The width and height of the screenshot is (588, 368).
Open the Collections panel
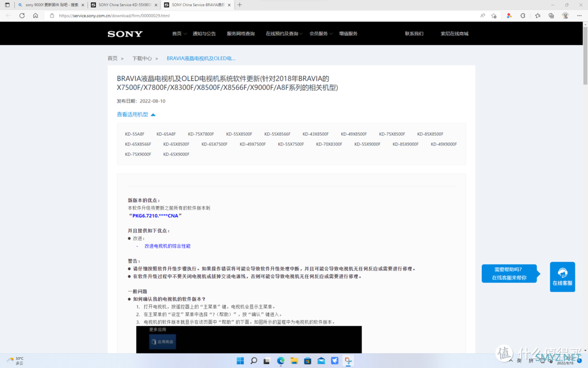551,16
